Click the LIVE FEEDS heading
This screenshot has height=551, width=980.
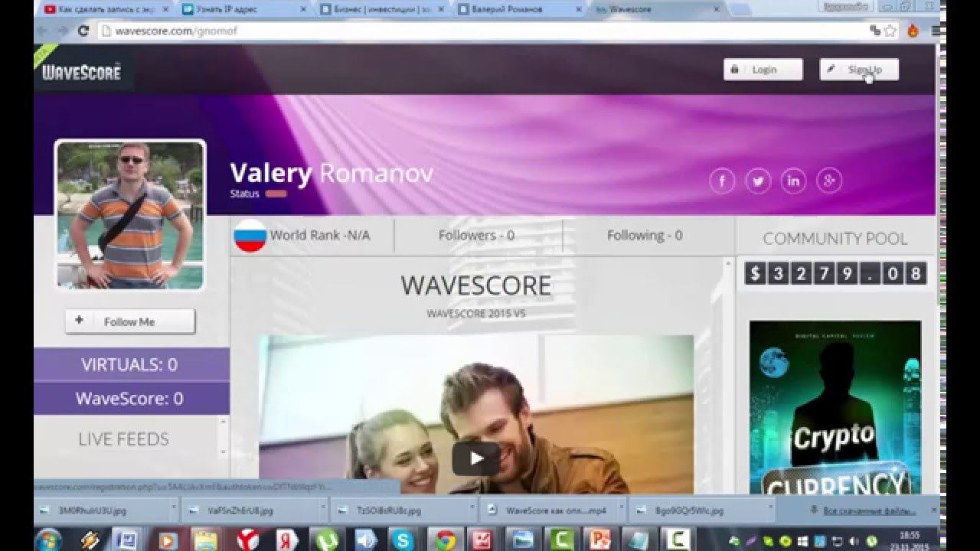click(123, 439)
